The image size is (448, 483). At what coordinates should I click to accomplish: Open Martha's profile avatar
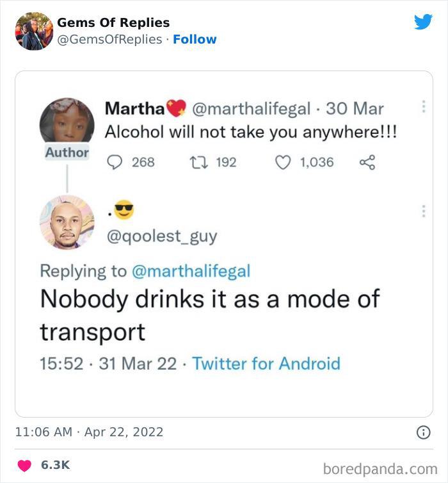67,122
